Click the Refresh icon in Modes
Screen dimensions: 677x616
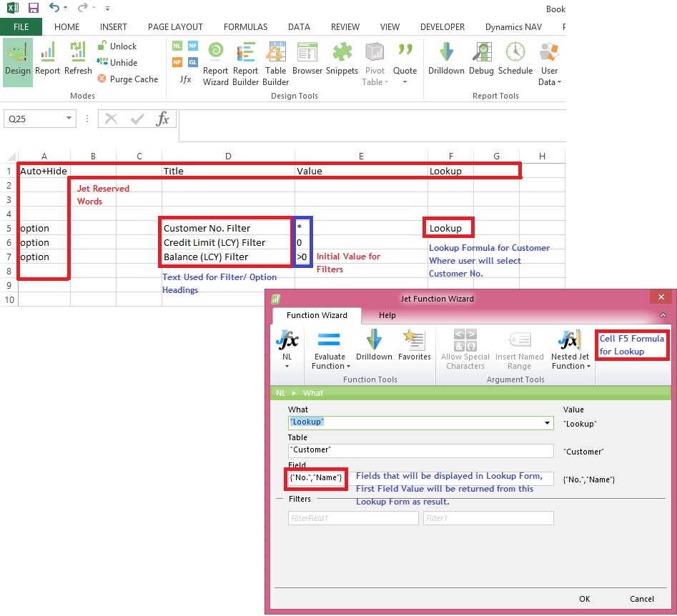[x=78, y=60]
